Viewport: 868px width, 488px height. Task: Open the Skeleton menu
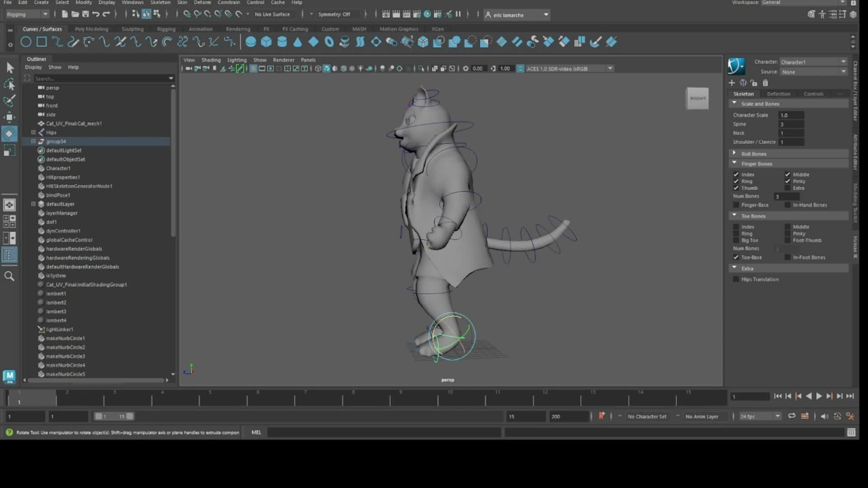160,2
